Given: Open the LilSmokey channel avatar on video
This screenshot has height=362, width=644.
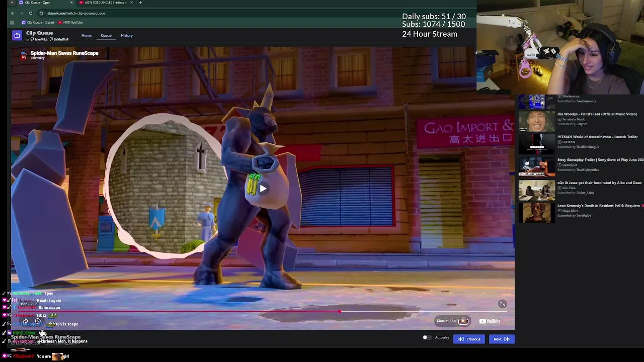Looking at the screenshot, I should (x=23, y=55).
